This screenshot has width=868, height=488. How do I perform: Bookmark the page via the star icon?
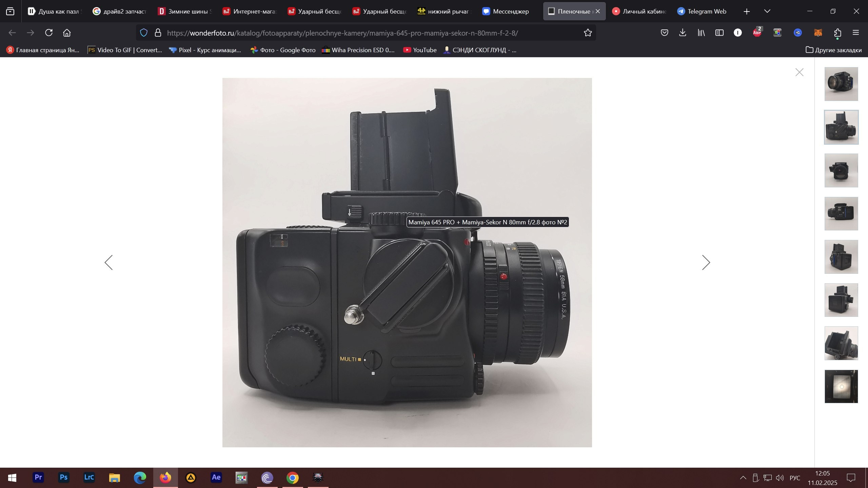tap(587, 33)
